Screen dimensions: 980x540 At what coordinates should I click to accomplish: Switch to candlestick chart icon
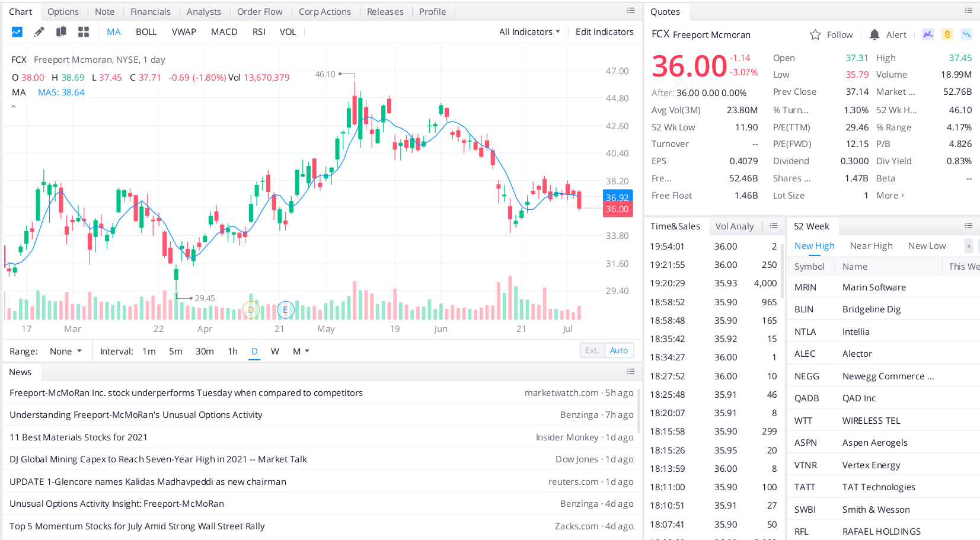(61, 32)
